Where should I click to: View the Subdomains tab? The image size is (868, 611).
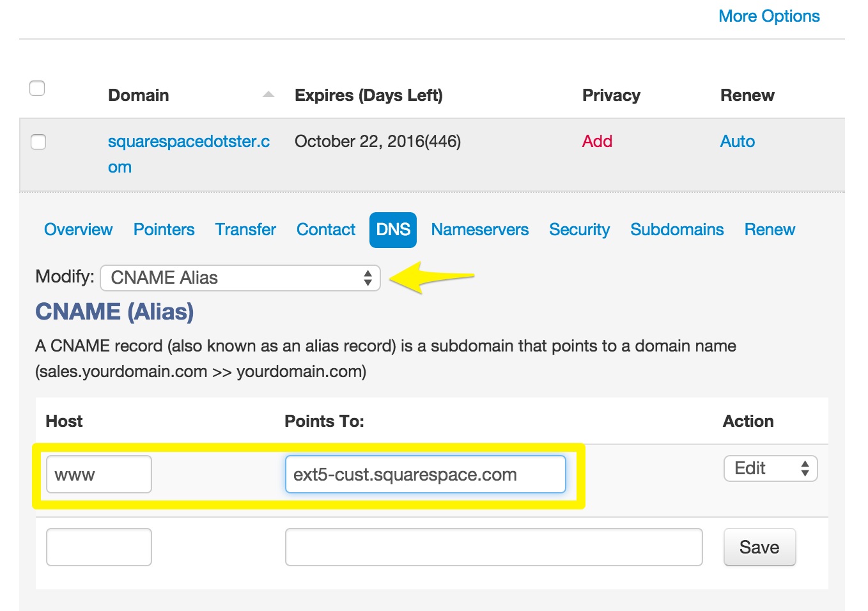(x=677, y=230)
